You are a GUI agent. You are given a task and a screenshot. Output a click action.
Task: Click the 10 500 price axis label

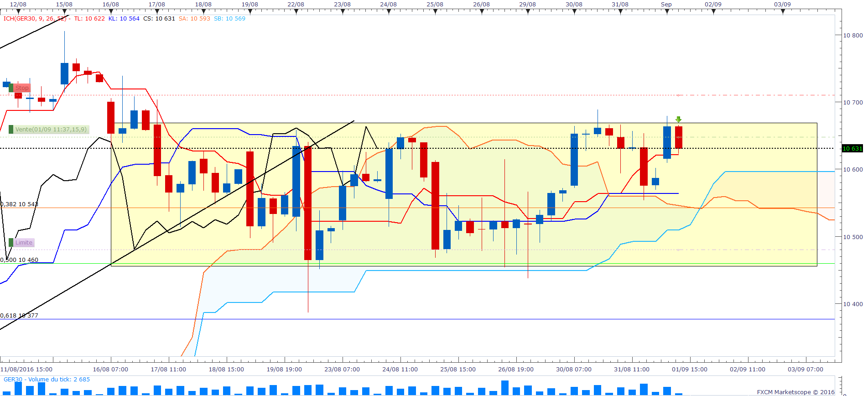853,237
